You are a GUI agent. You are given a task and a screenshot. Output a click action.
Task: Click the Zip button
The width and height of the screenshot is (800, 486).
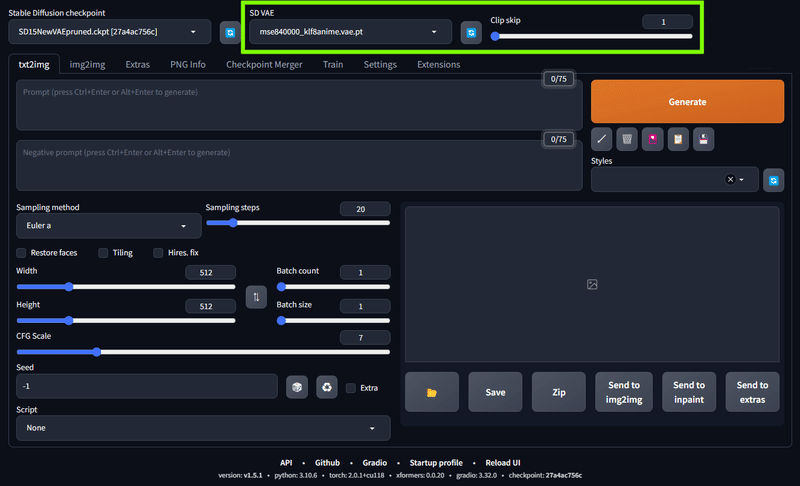(559, 392)
